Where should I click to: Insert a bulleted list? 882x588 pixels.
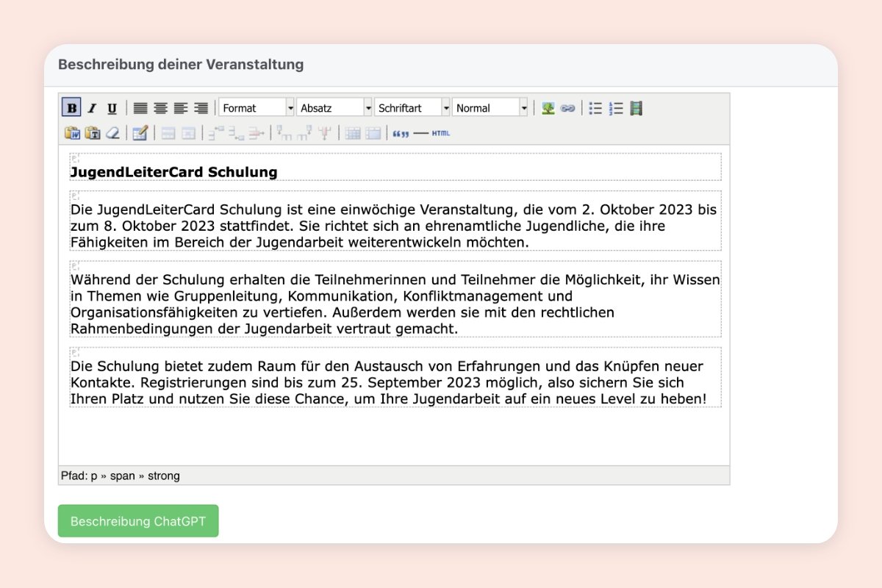[596, 108]
